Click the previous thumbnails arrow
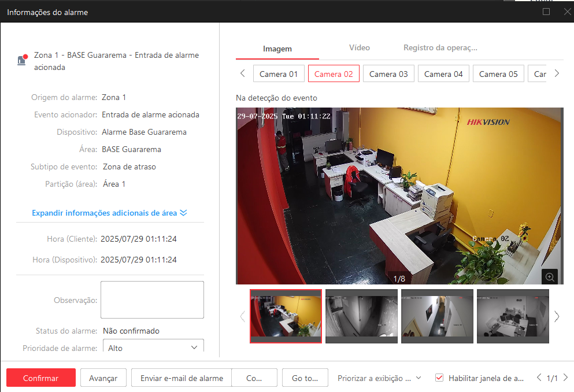 point(242,316)
